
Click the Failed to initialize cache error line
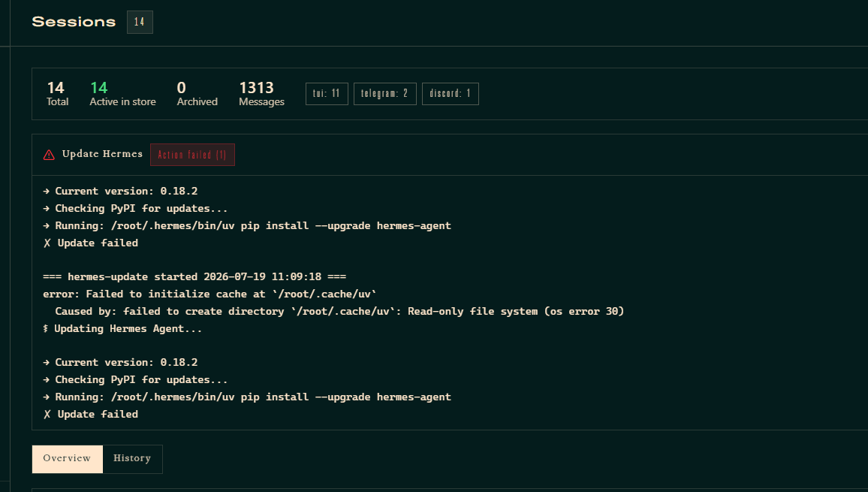tap(209, 294)
